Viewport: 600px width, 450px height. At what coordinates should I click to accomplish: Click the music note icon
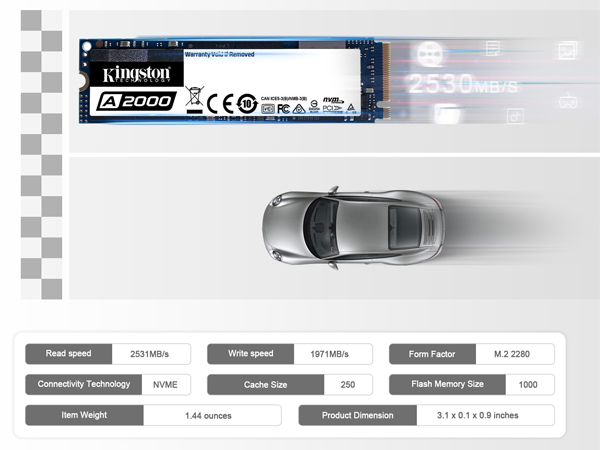pos(515,116)
